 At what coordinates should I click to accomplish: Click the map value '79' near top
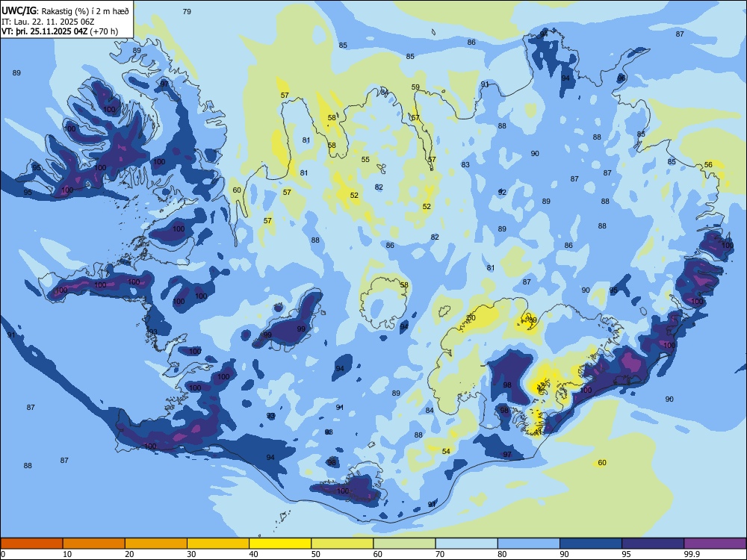[187, 11]
